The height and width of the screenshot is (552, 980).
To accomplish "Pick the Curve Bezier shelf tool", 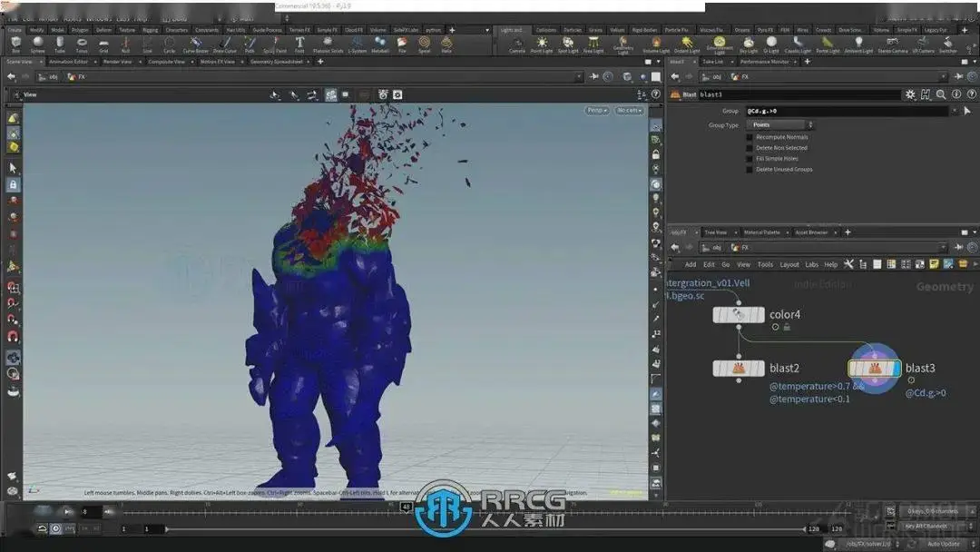I will [196, 44].
